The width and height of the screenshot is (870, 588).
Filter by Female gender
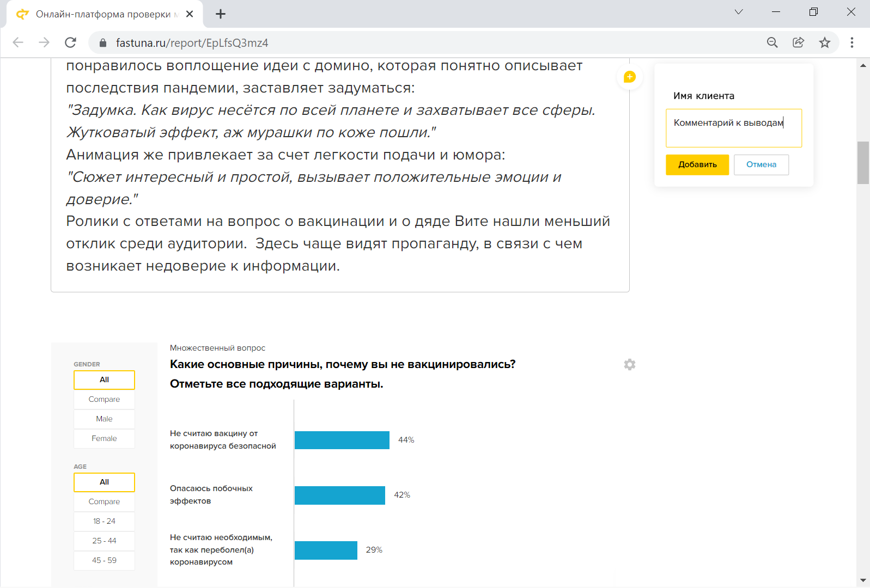104,439
